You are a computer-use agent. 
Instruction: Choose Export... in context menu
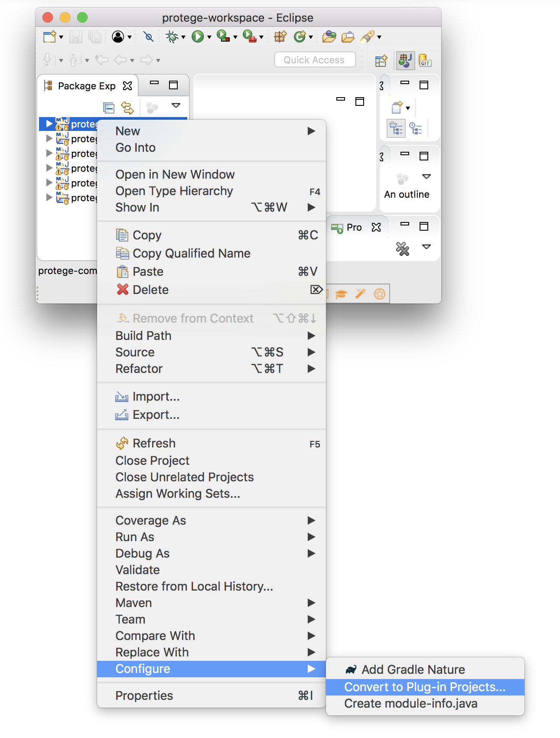pyautogui.click(x=212, y=415)
